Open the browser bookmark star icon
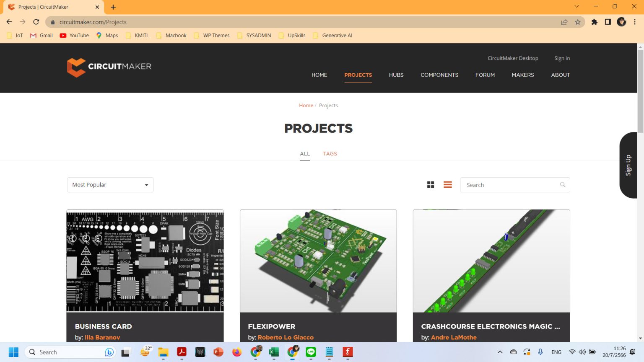The height and width of the screenshot is (362, 644). [x=578, y=22]
